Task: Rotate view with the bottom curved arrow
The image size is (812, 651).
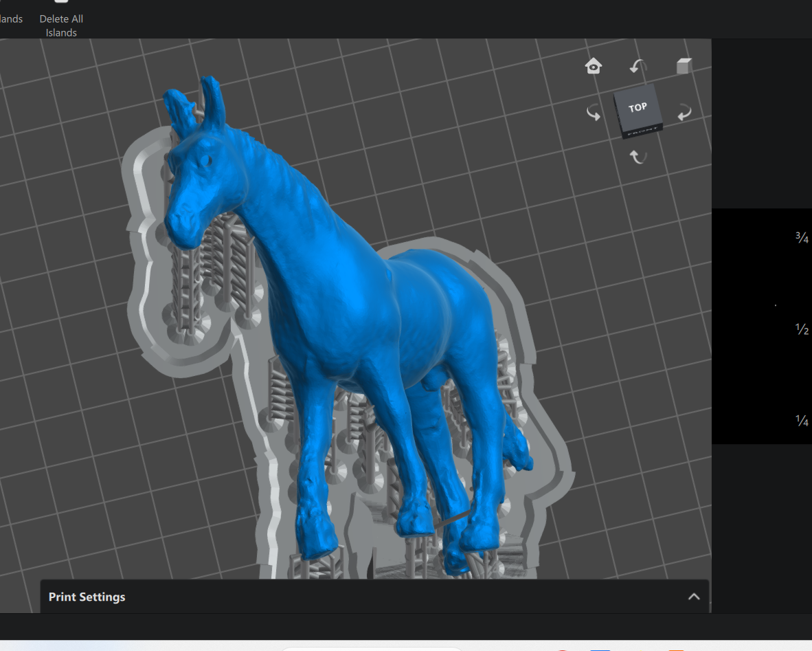Action: [x=638, y=157]
